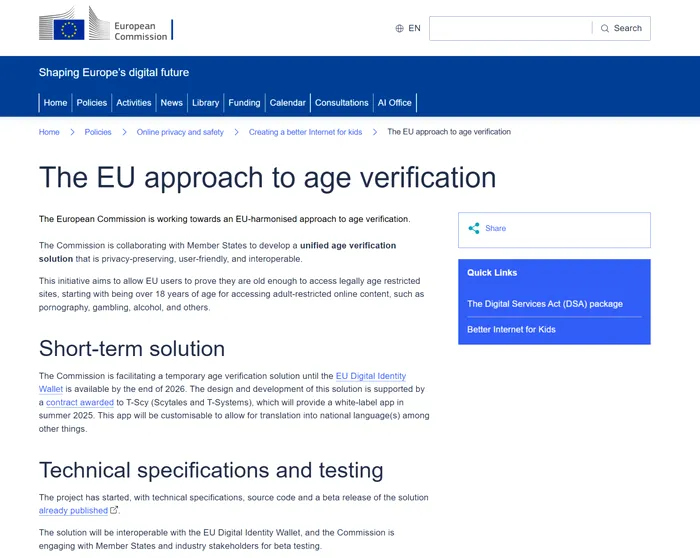This screenshot has height=558, width=700.
Task: Select Consultations in the navigation bar
Action: 342,103
